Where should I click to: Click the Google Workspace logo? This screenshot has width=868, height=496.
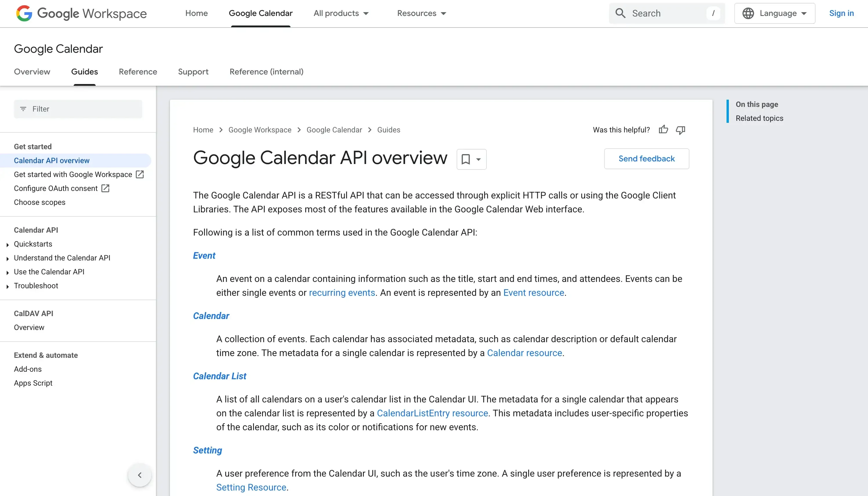point(80,13)
